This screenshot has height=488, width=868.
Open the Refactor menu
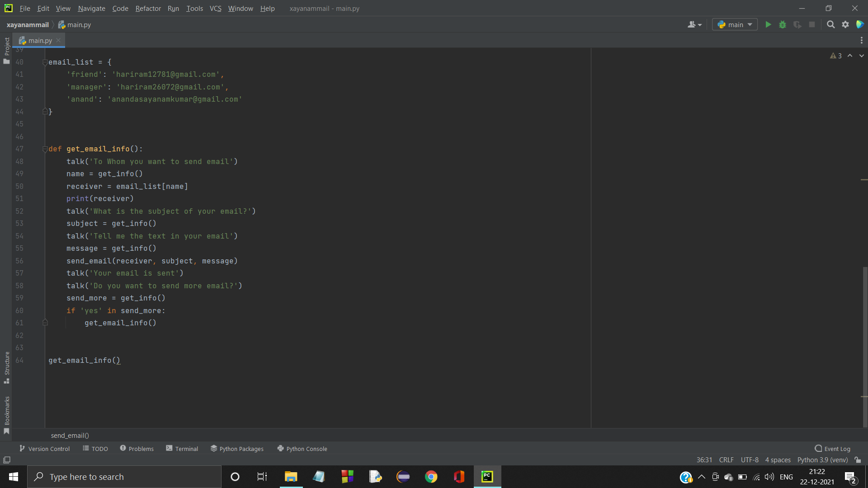[x=148, y=8]
